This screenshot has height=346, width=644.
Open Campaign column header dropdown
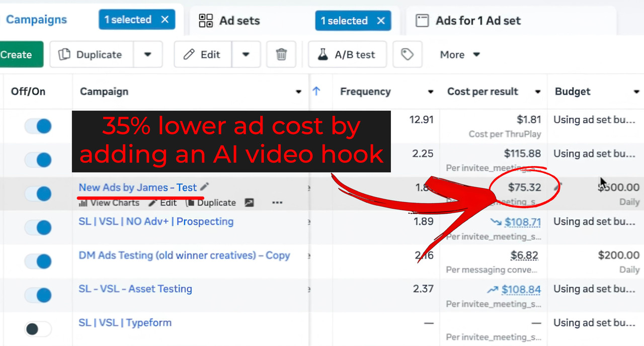(298, 92)
